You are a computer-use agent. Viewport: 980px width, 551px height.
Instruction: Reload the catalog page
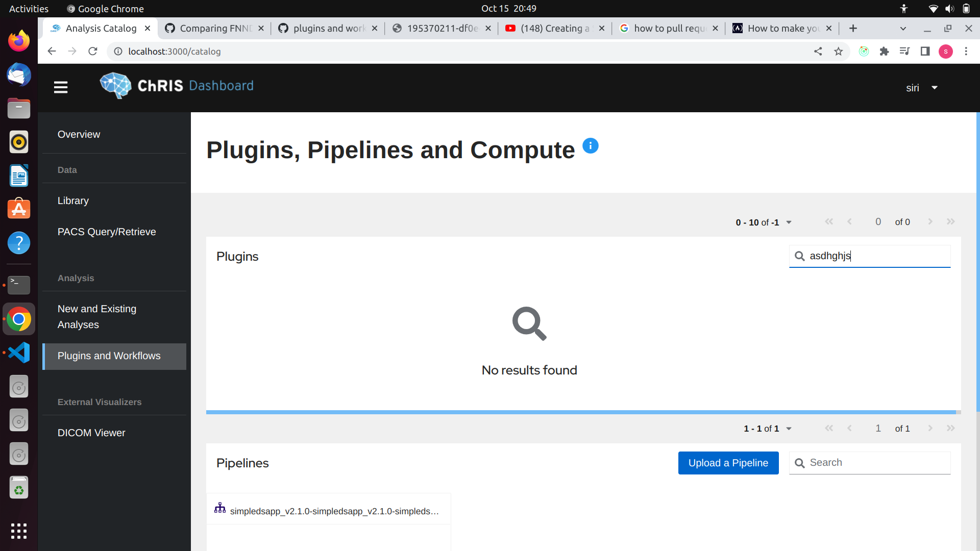tap(93, 51)
